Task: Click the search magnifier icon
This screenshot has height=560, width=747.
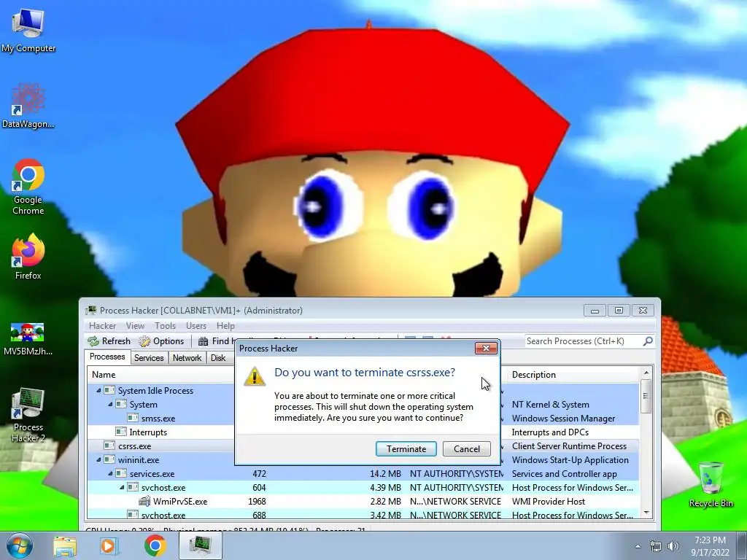Action: point(648,341)
